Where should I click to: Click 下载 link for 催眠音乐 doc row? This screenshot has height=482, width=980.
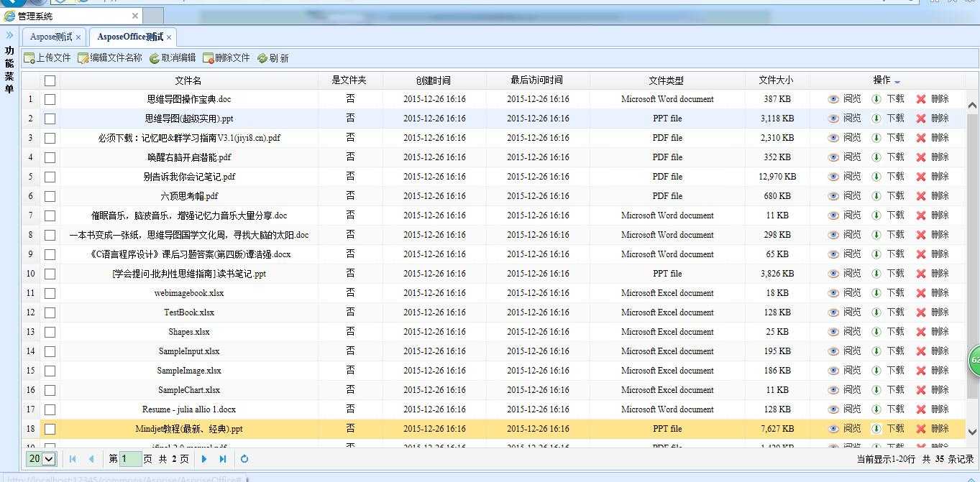(x=895, y=215)
